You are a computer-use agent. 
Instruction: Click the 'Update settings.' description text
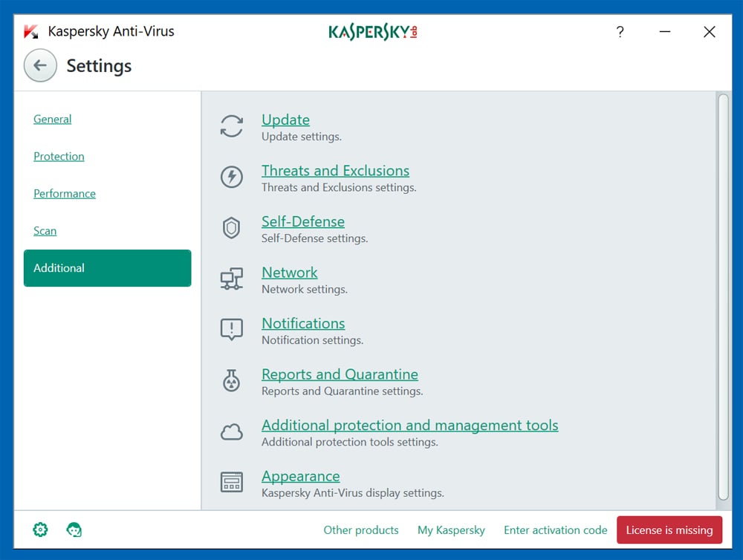point(302,137)
